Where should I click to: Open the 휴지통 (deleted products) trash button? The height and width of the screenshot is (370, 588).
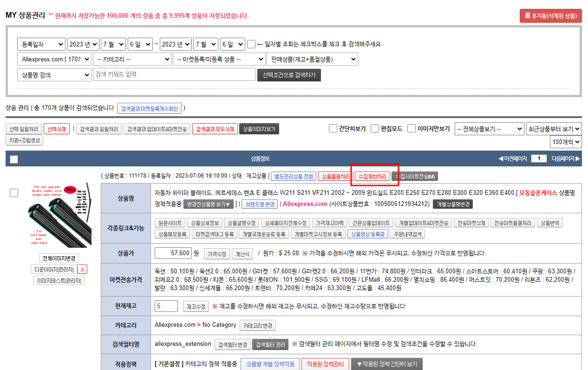tap(550, 15)
